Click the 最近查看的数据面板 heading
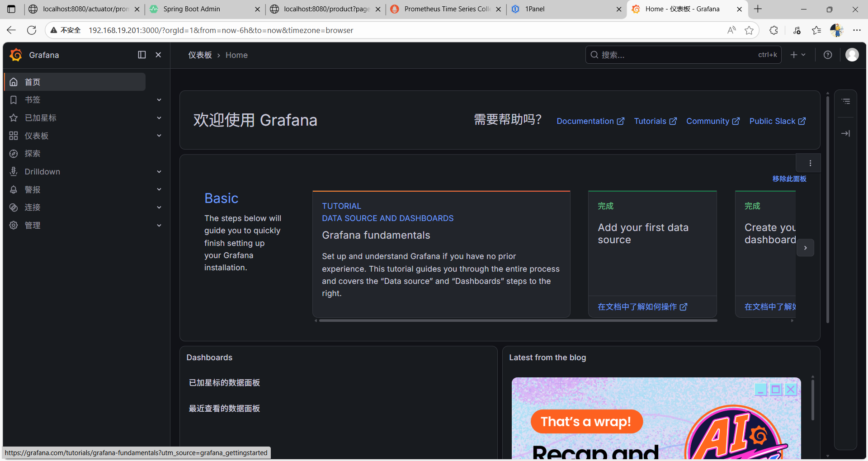 pos(224,409)
